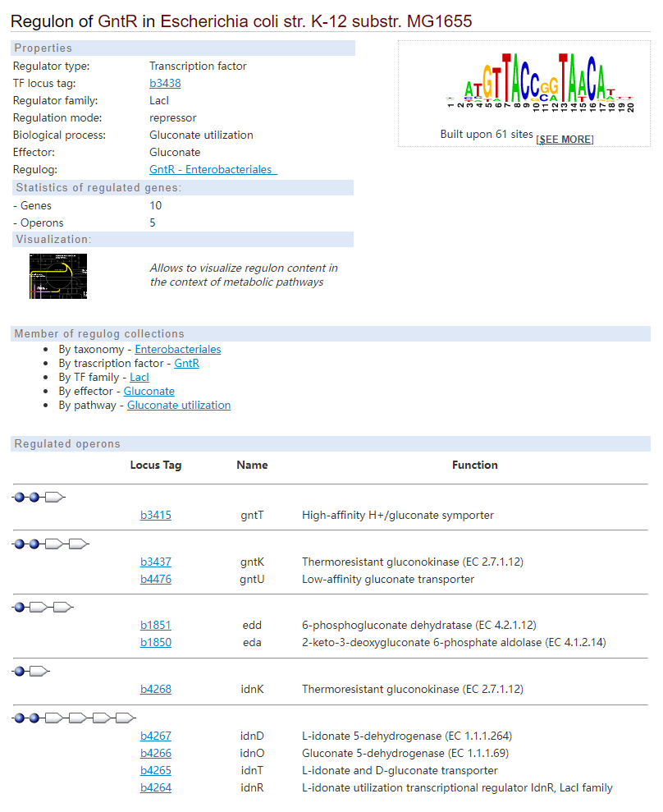Open the metabolic pathway visualization thumbnail
This screenshot has width=663, height=812.
click(58, 276)
